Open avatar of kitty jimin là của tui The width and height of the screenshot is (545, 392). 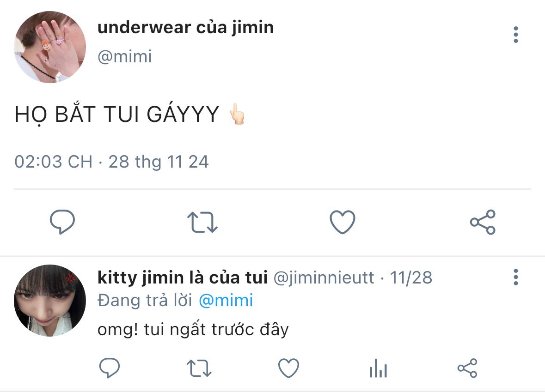coord(50,301)
